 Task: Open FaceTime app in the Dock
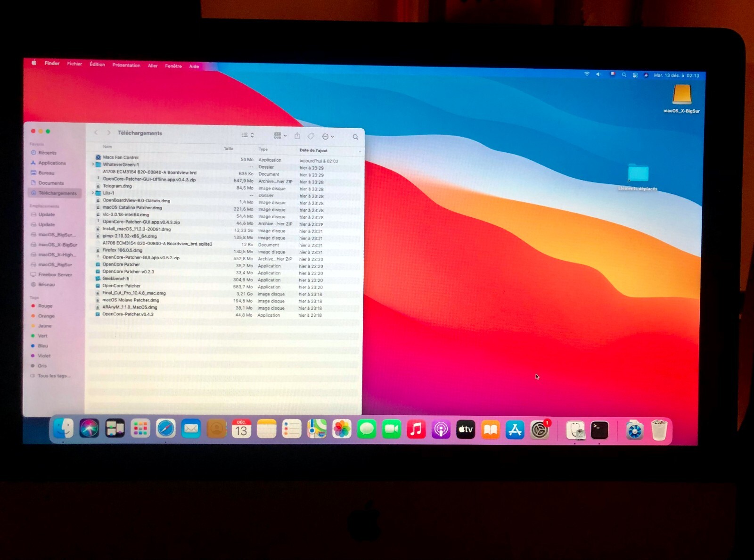tap(392, 429)
